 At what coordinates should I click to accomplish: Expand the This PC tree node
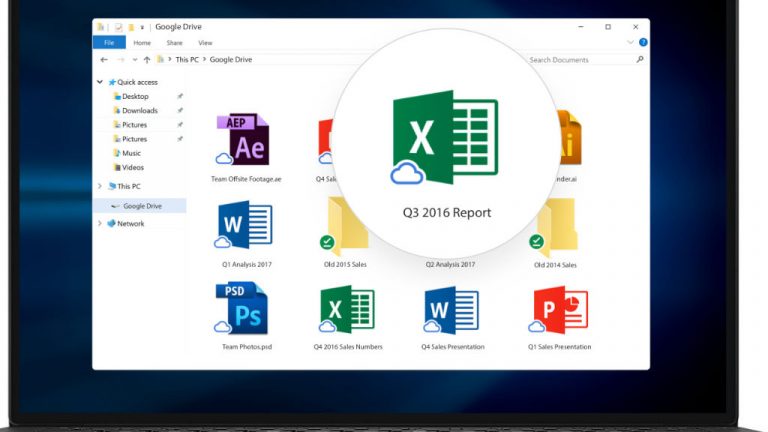tap(100, 186)
